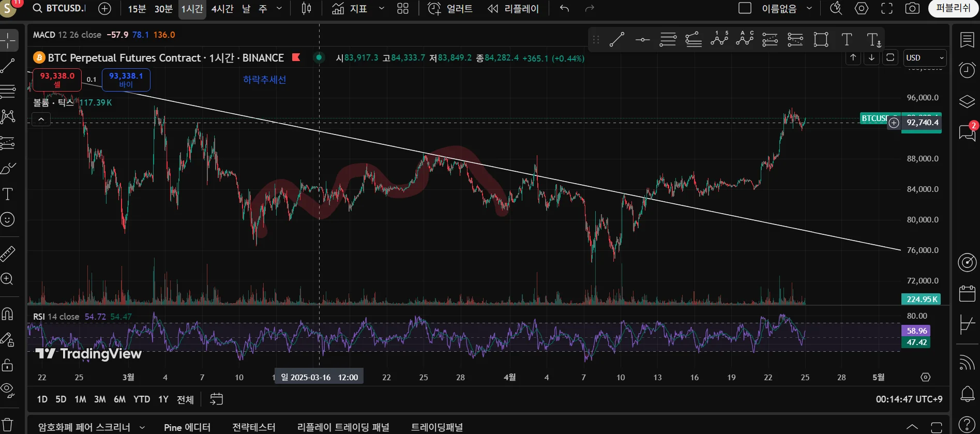Enter fullscreen mode
The width and height of the screenshot is (980, 434).
[887, 9]
